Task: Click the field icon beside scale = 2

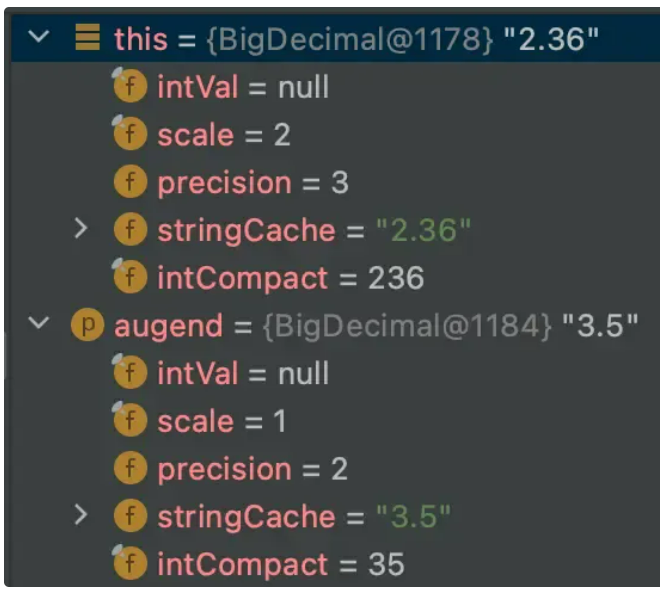Action: point(130,133)
